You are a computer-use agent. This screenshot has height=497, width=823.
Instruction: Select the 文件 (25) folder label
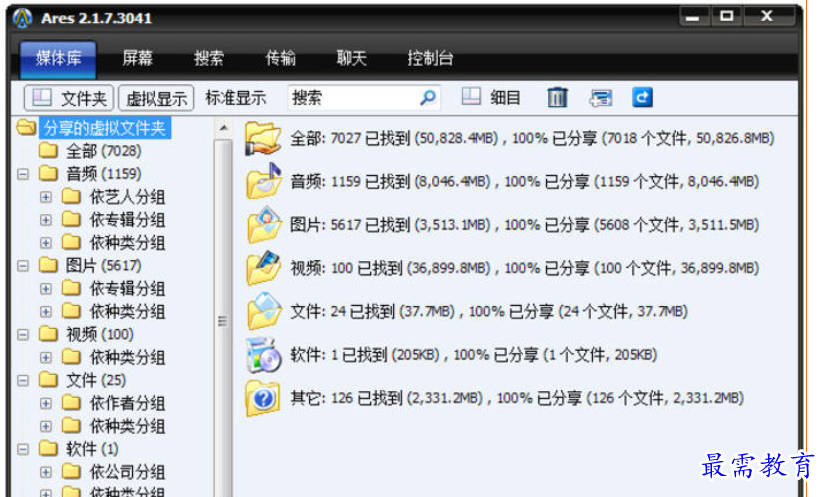(x=96, y=380)
